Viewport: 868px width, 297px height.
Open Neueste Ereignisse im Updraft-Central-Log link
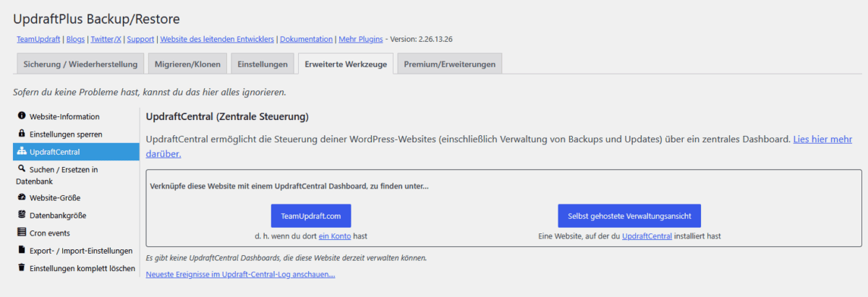[240, 275]
